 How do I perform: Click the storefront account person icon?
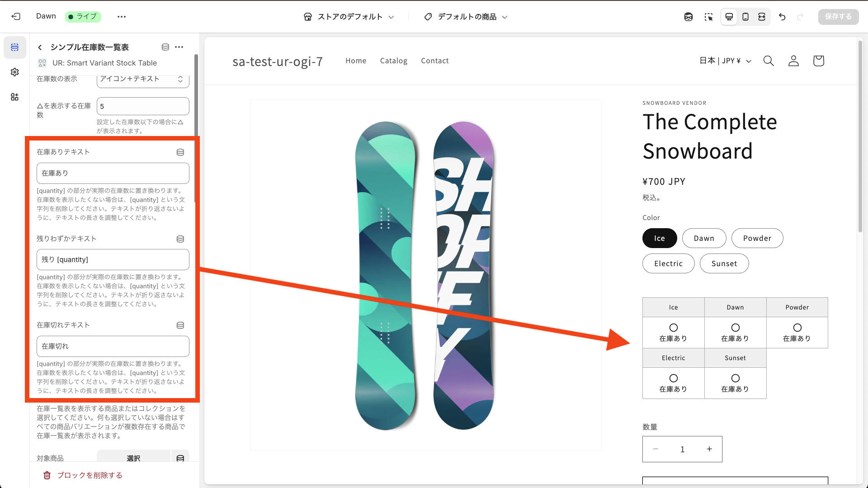pos(793,61)
